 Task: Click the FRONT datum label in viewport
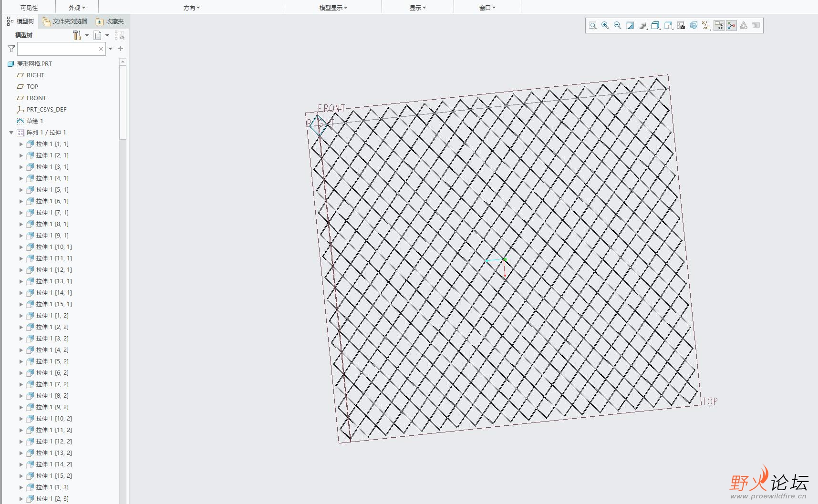click(x=331, y=109)
